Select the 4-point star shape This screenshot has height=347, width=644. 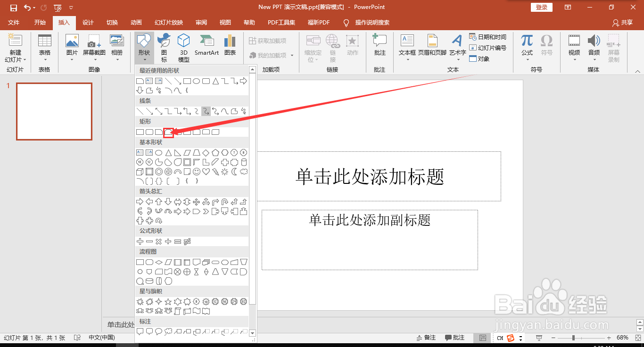tap(159, 302)
